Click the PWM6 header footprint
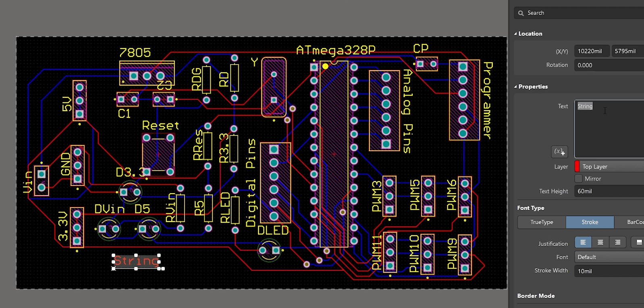 pyautogui.click(x=465, y=197)
